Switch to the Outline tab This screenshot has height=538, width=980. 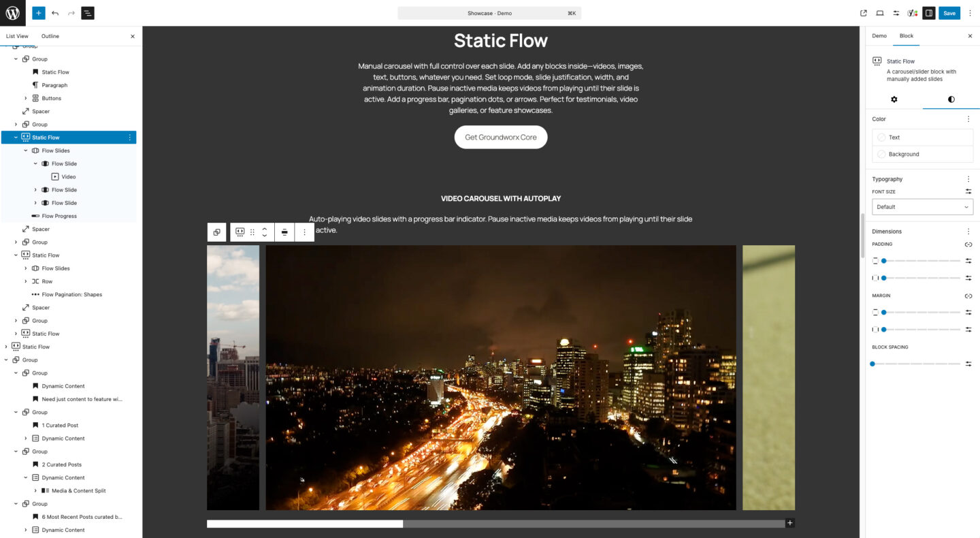(x=48, y=35)
